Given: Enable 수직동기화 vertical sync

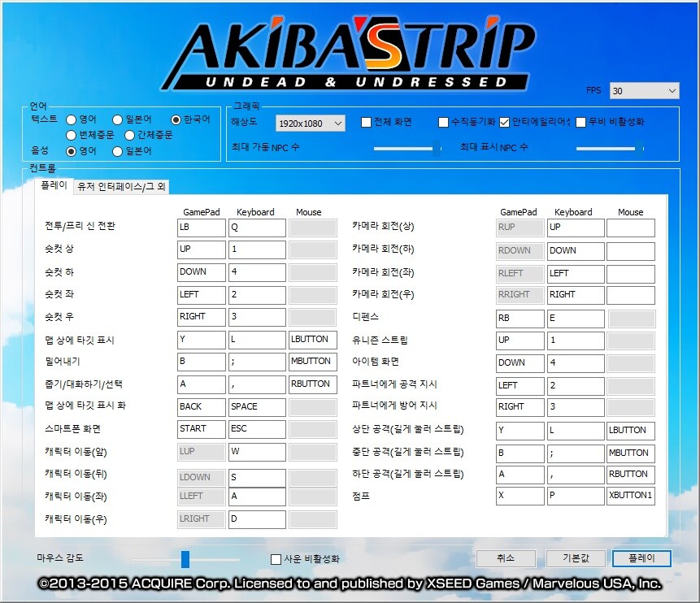Looking at the screenshot, I should tap(444, 122).
